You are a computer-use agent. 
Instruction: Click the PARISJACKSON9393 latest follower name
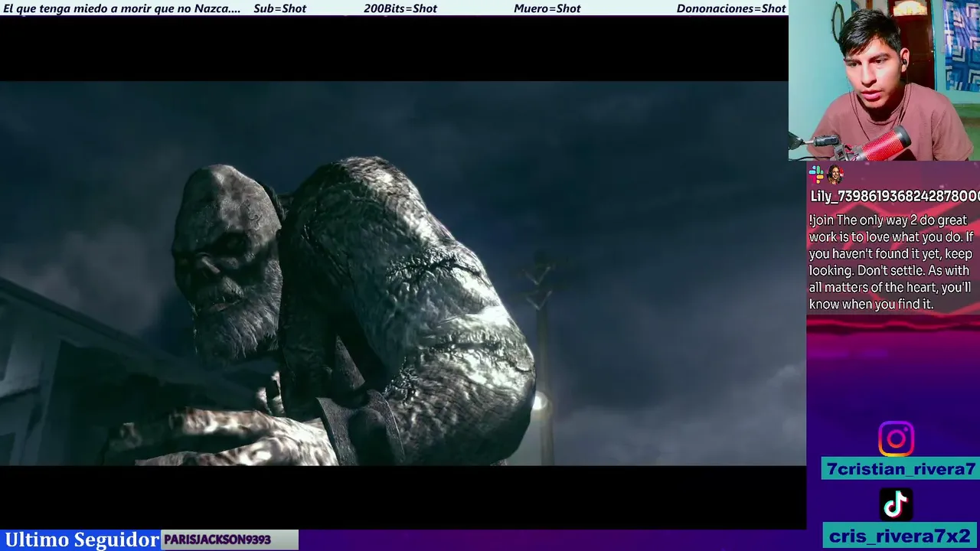pos(217,540)
